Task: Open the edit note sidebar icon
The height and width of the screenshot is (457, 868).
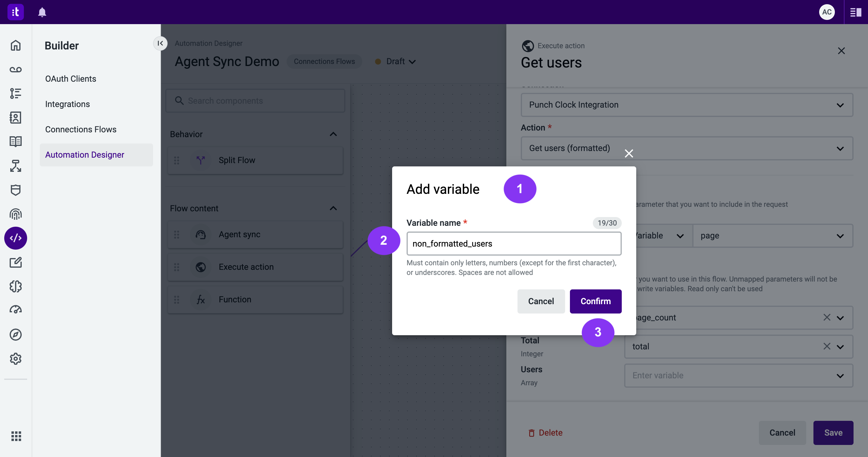Action: [x=15, y=262]
